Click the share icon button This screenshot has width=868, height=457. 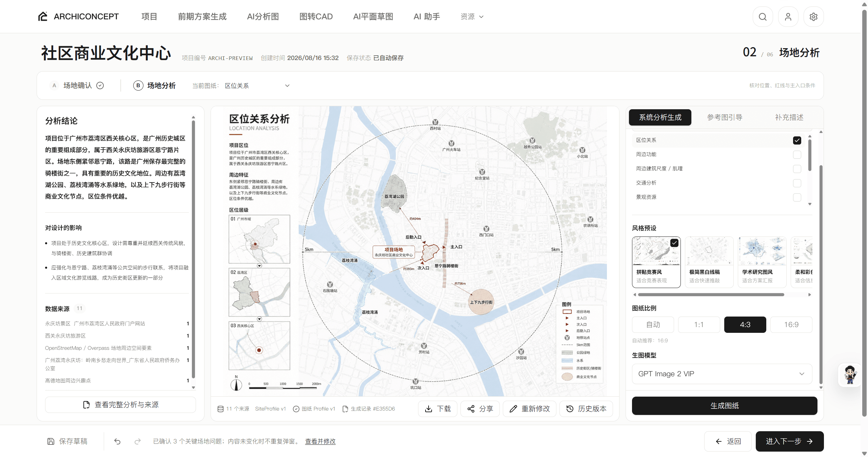coord(471,409)
